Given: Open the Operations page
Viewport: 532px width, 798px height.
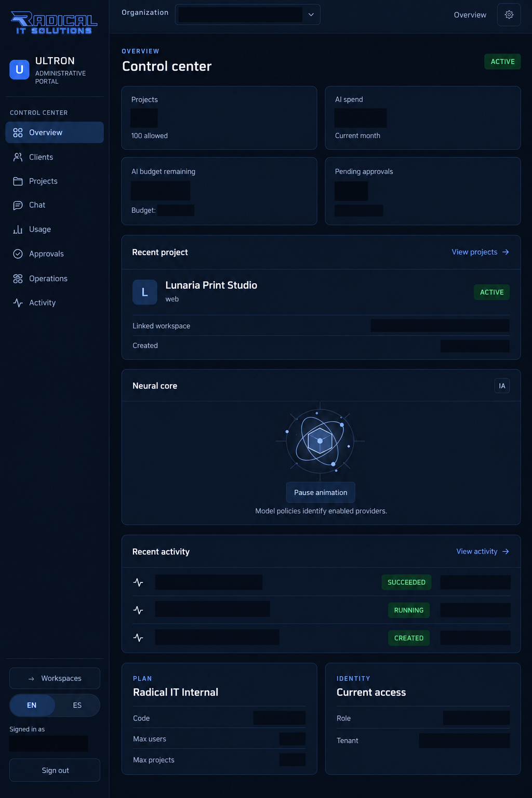Looking at the screenshot, I should [55, 278].
